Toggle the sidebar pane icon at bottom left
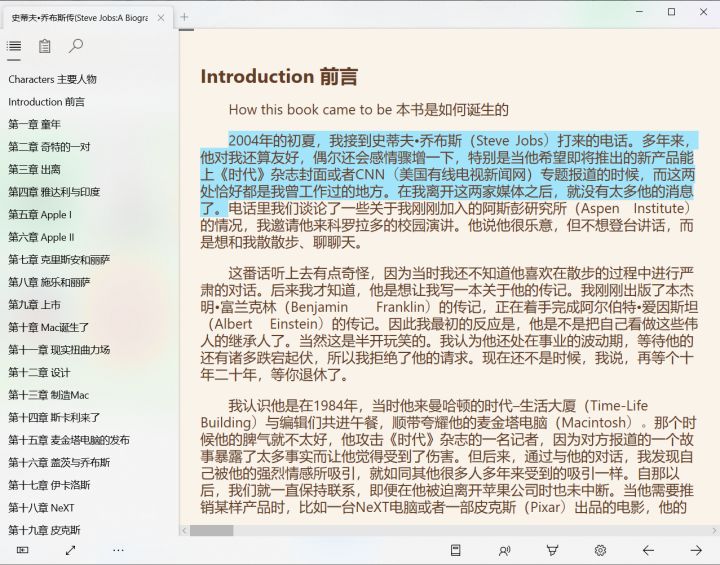 pos(22,550)
